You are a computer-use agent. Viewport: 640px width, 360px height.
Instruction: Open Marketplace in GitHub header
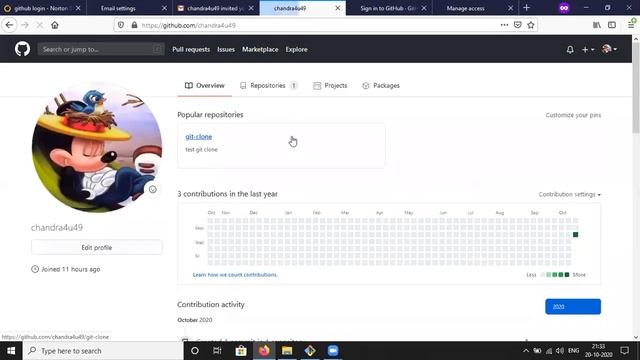tap(260, 49)
